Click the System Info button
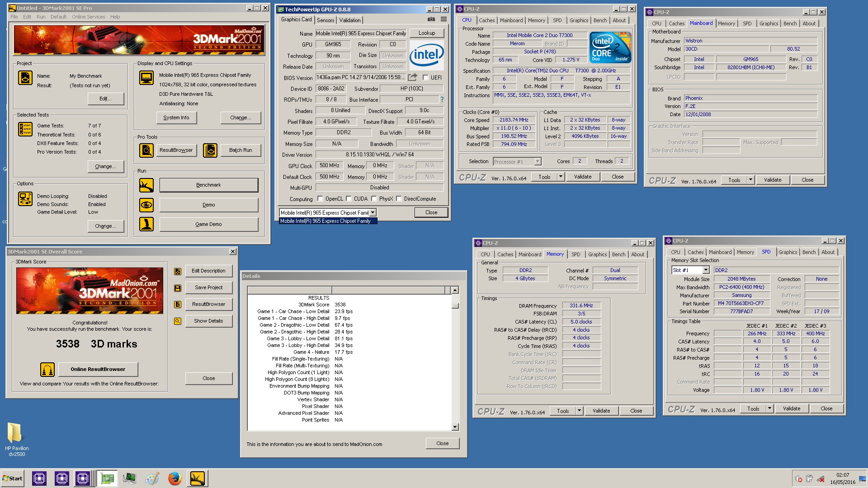 click(x=176, y=118)
